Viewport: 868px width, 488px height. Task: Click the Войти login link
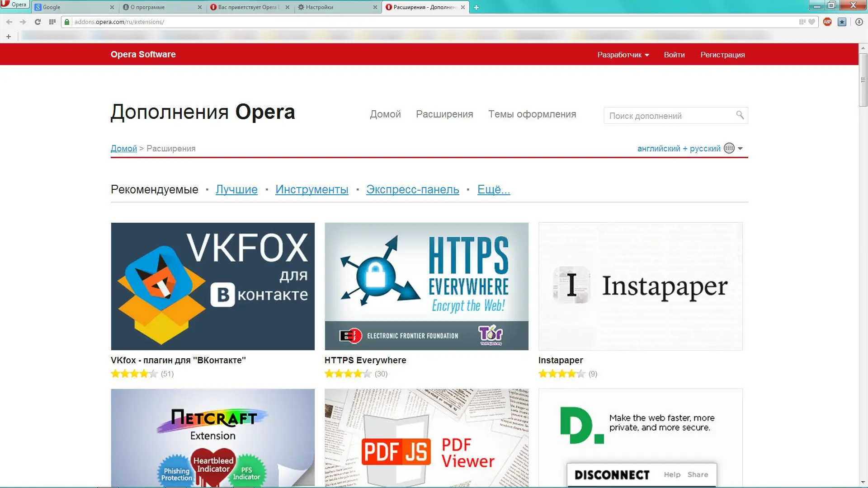674,55
